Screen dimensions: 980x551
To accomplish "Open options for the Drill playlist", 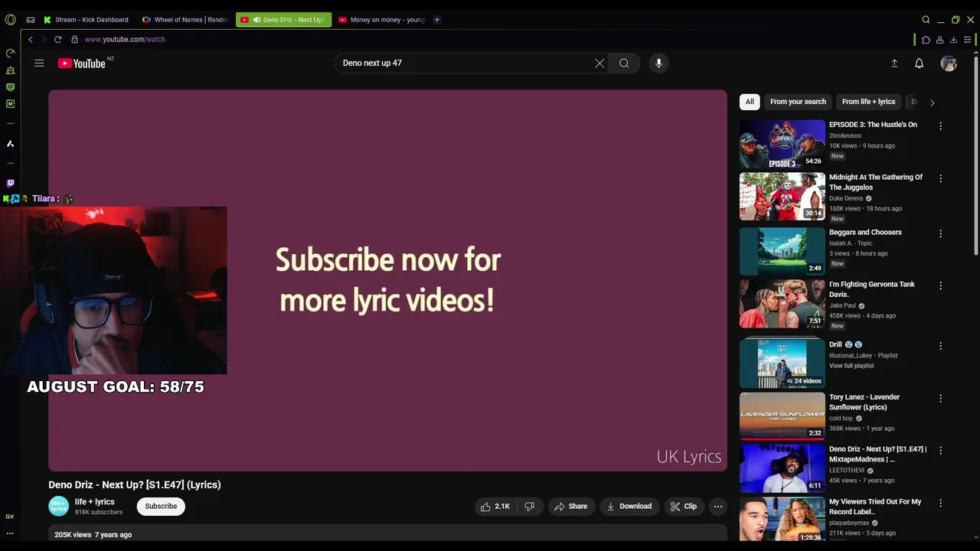I will [940, 346].
